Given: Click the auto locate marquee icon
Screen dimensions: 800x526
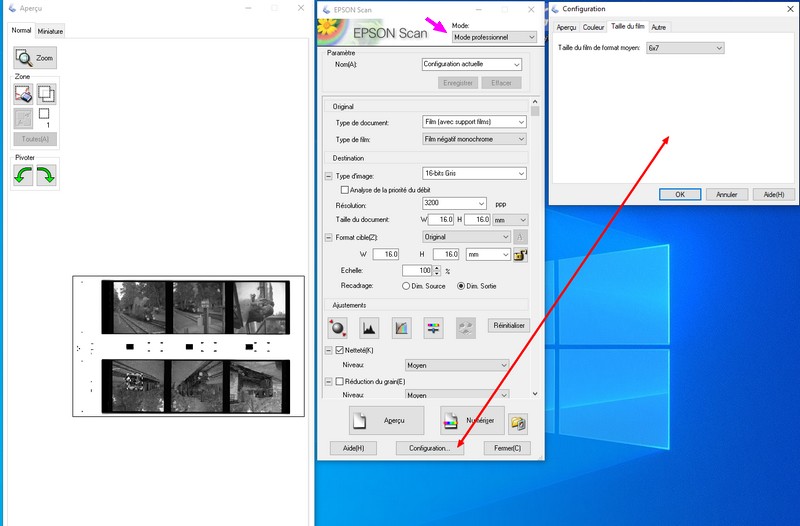Looking at the screenshot, I should (x=23, y=118).
